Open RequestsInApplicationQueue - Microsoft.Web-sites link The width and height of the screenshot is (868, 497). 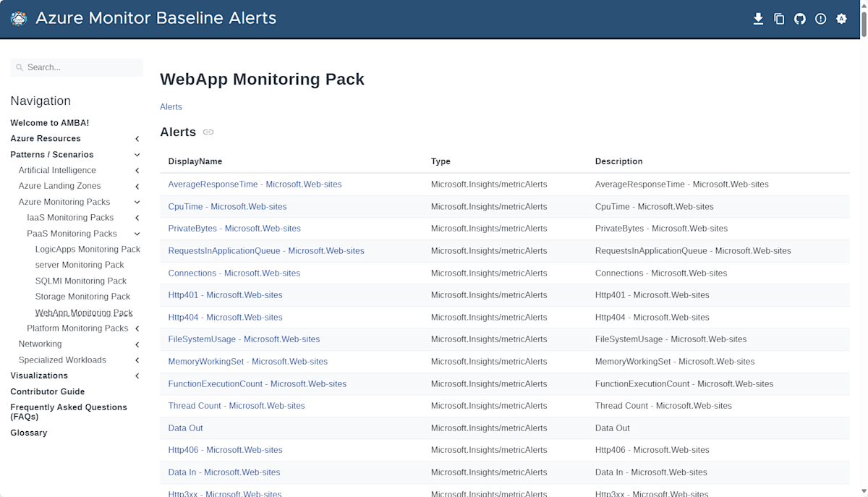click(x=266, y=250)
